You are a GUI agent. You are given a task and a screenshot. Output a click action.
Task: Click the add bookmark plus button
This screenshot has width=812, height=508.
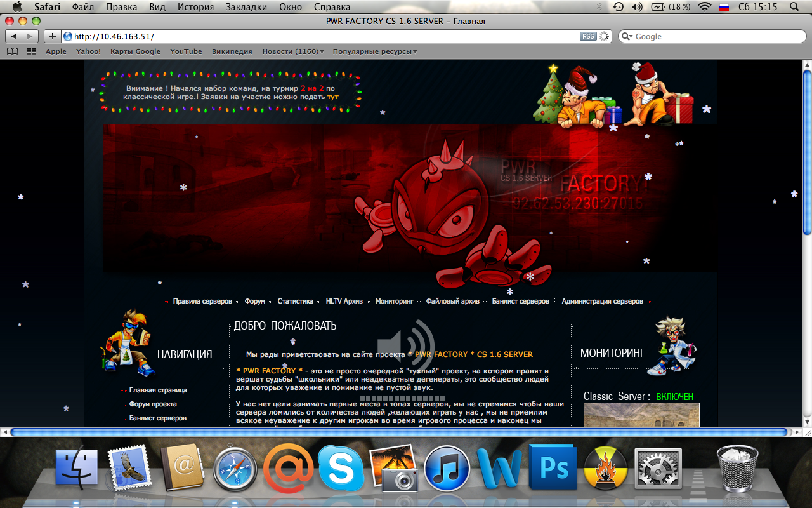[x=53, y=36]
